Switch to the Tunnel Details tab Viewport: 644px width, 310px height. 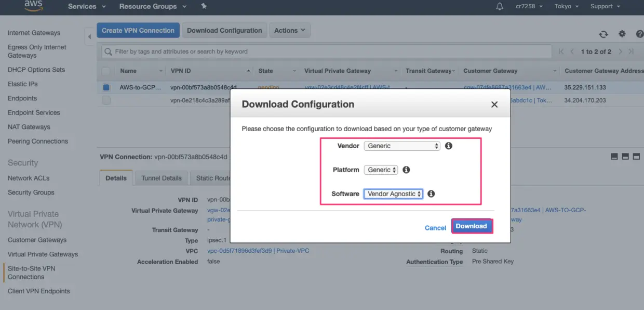click(x=162, y=178)
